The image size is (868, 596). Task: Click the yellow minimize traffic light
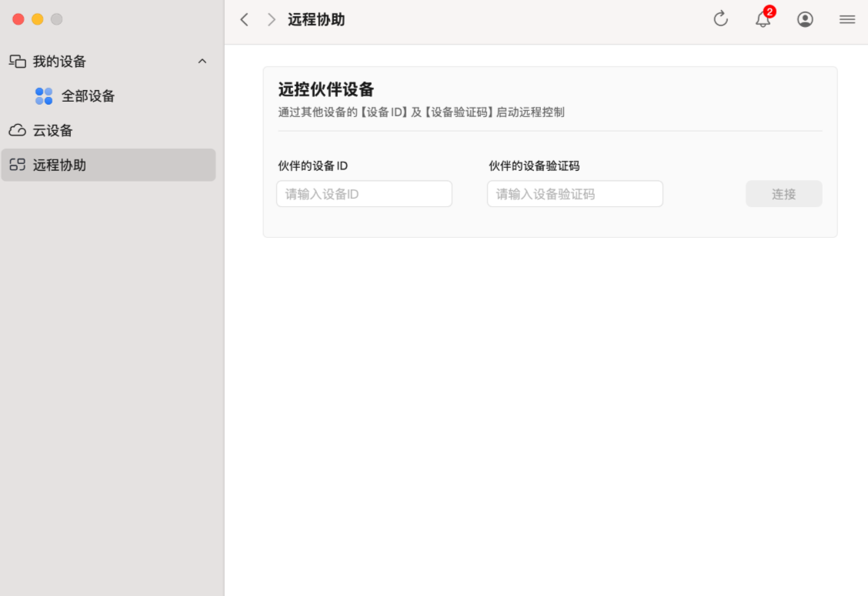36,18
